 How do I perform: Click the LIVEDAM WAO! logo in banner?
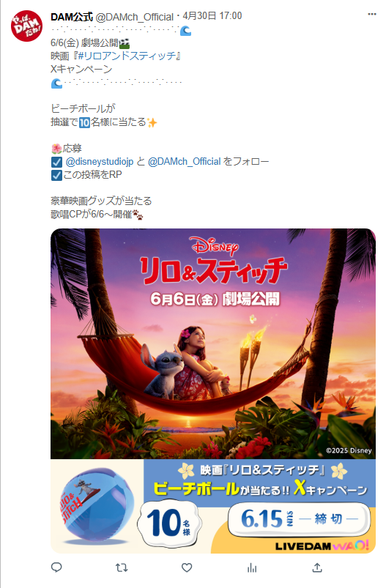[x=322, y=546]
